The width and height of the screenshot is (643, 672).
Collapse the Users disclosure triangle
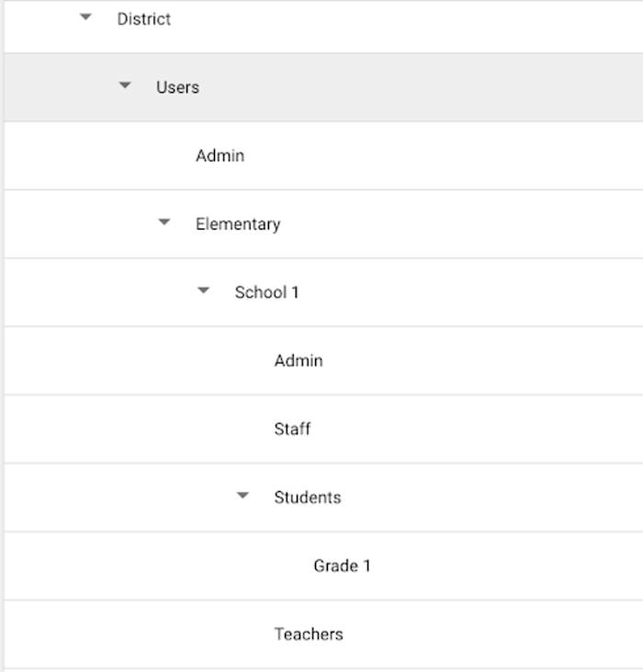coord(125,85)
